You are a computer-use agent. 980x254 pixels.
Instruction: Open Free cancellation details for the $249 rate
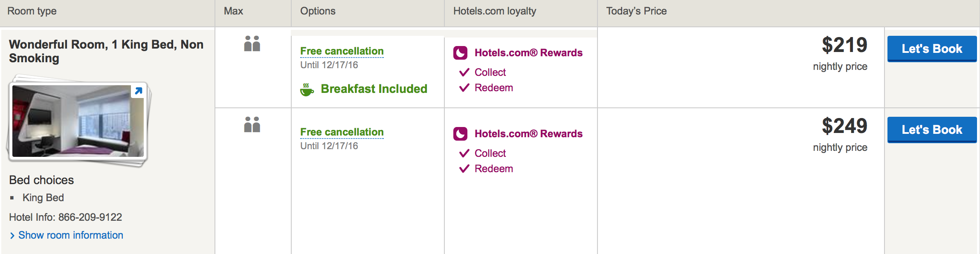[342, 132]
